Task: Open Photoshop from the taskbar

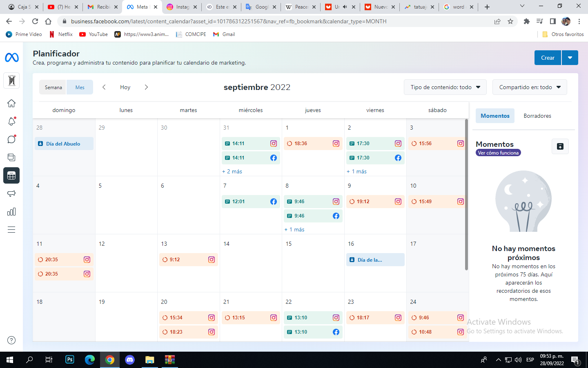Action: 70,360
